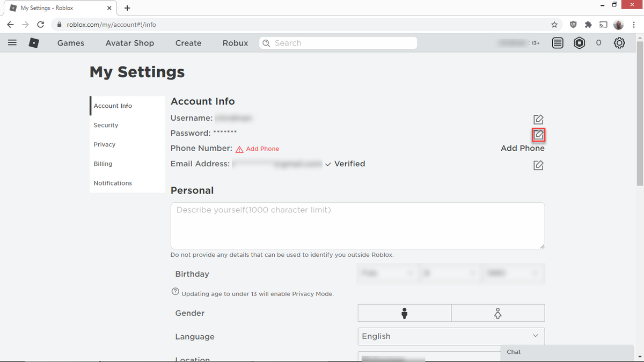
Task: Open the Robux menu item
Action: [236, 43]
